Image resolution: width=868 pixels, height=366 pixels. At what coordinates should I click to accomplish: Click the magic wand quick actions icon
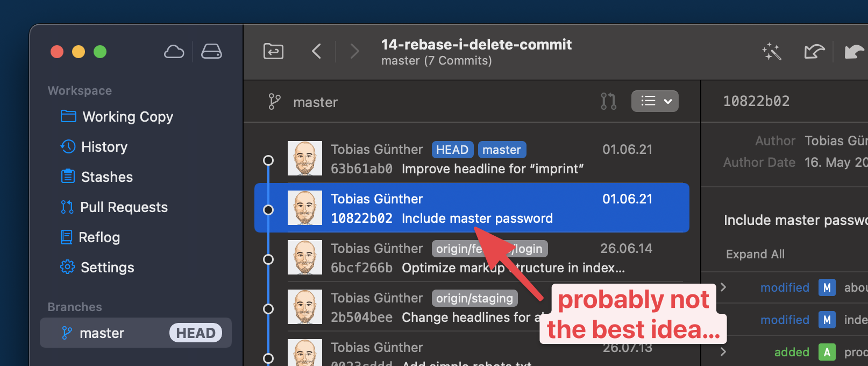pyautogui.click(x=771, y=52)
